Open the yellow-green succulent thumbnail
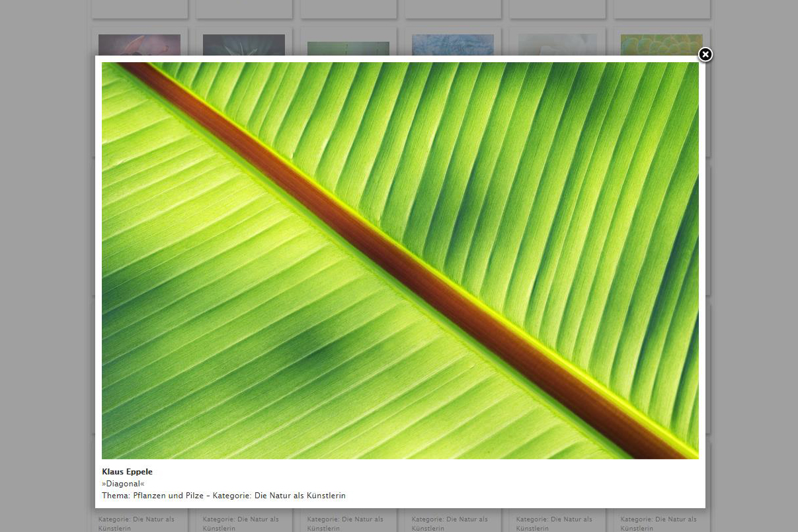 [661, 45]
